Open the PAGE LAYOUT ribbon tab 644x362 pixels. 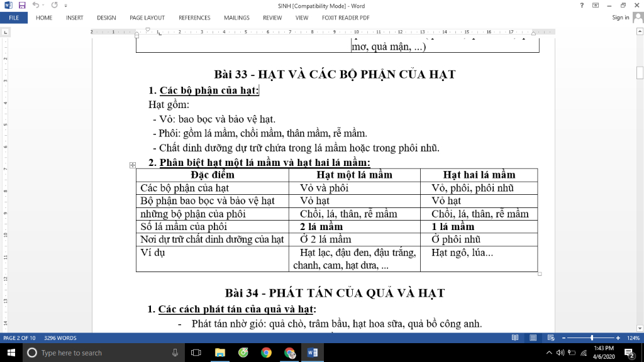147,18
